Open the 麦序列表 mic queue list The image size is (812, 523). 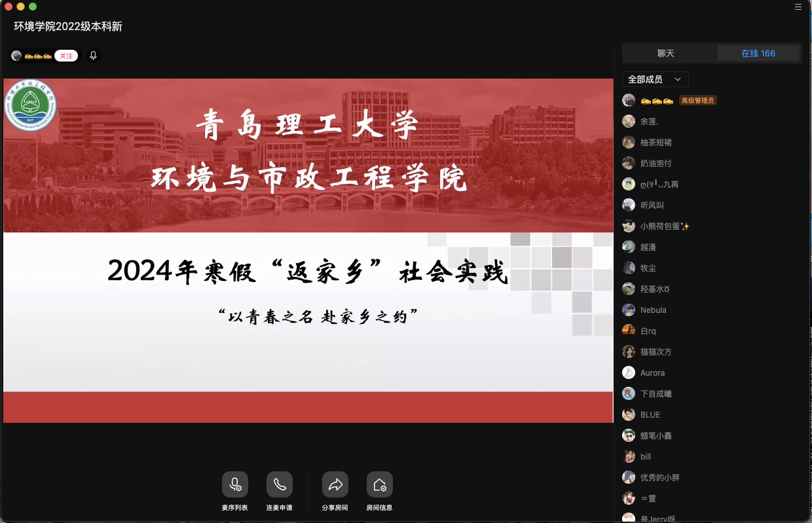pos(234,484)
